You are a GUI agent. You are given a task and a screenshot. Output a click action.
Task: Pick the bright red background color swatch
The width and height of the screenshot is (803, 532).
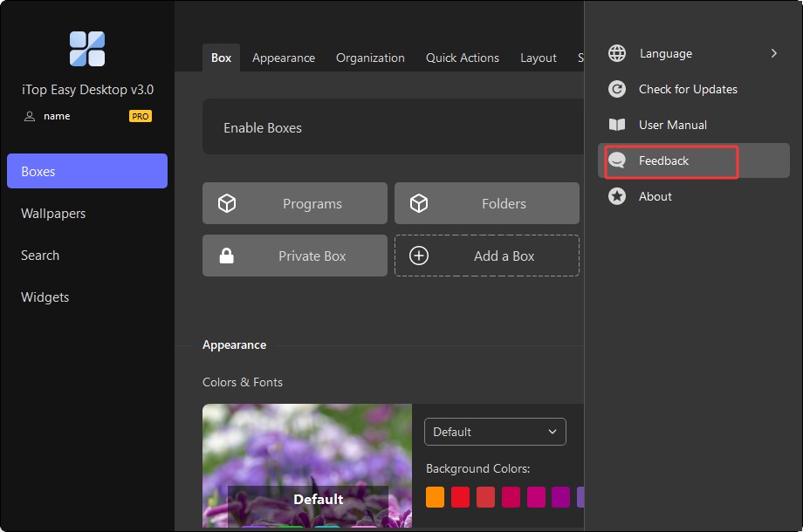tap(460, 497)
